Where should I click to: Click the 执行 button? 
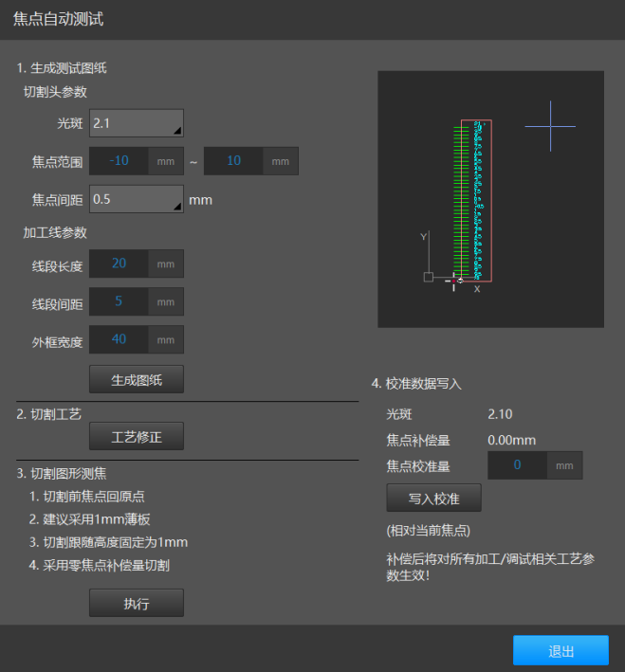(137, 603)
